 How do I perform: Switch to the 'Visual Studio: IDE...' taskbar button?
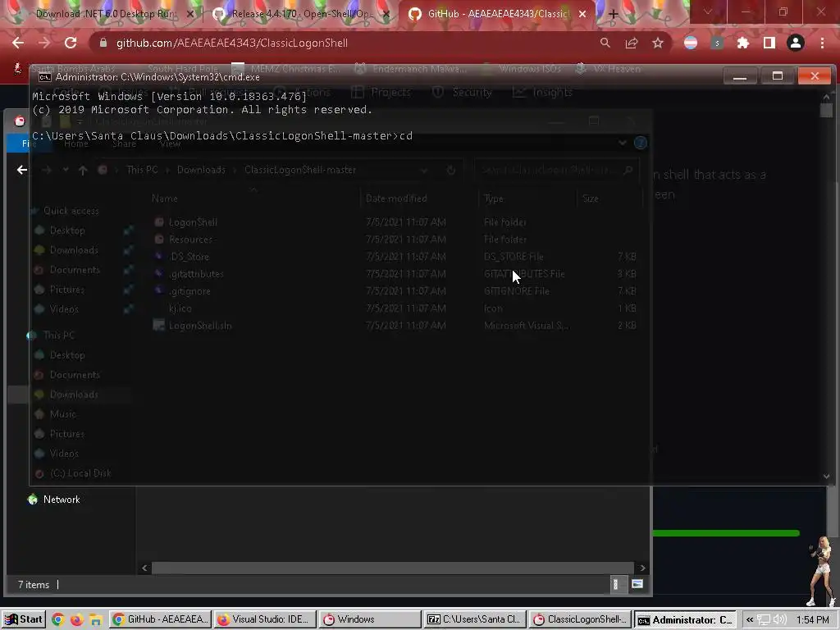point(265,620)
